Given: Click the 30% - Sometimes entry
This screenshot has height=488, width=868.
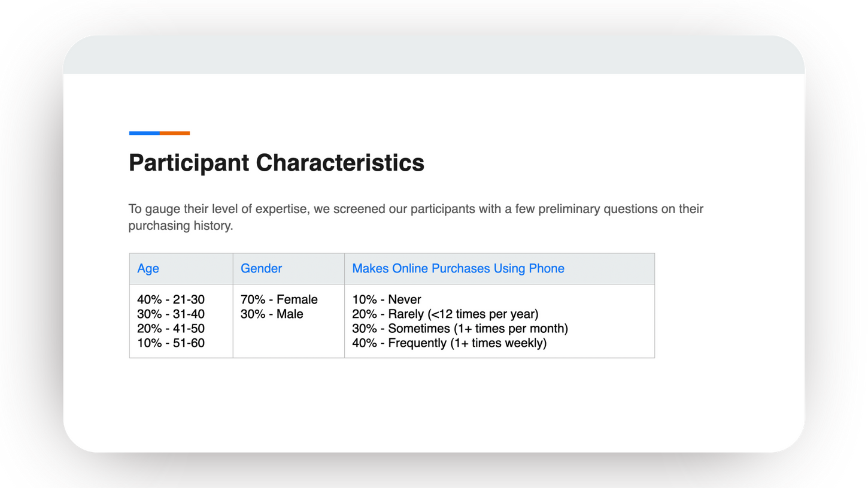Looking at the screenshot, I should 460,328.
